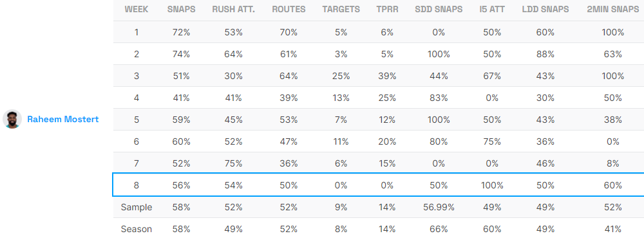Click the I5 ATT column header
The height and width of the screenshot is (236, 644).
492,9
